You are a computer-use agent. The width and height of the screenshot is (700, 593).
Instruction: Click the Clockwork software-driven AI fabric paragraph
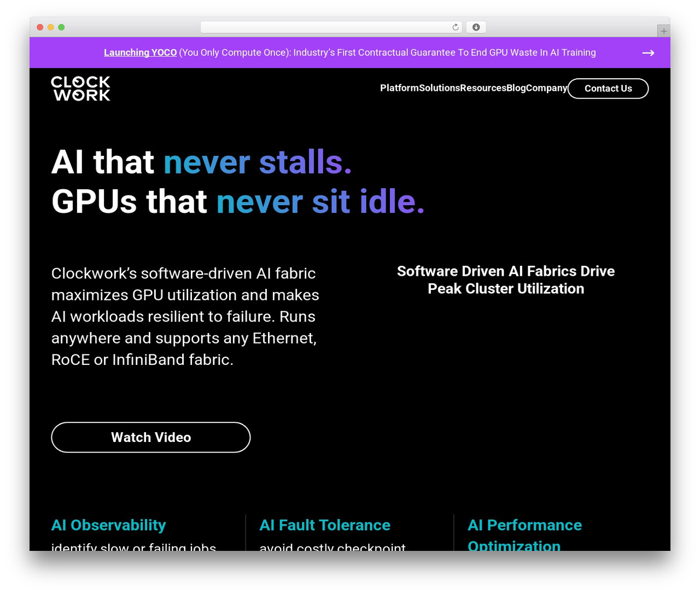(185, 316)
